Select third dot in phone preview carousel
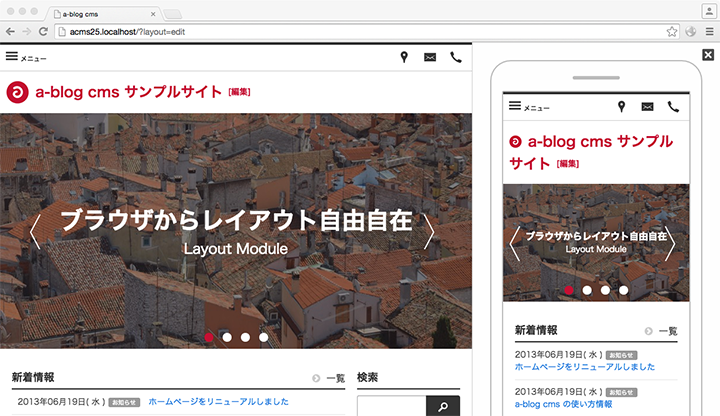Image resolution: width=720 pixels, height=416 pixels. click(605, 290)
